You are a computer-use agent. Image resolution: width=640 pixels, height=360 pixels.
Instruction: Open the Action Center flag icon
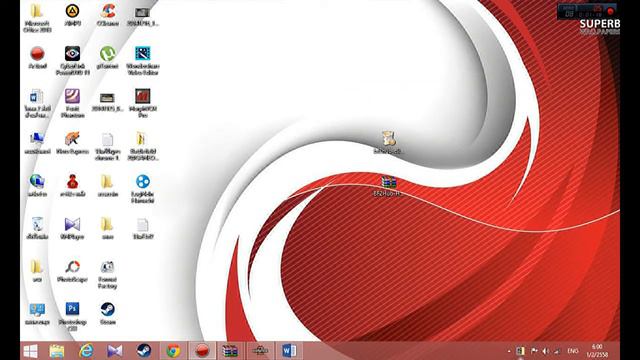pyautogui.click(x=534, y=351)
